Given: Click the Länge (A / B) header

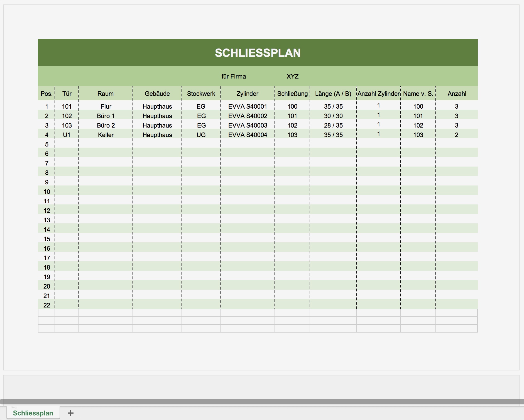Looking at the screenshot, I should click(333, 94).
